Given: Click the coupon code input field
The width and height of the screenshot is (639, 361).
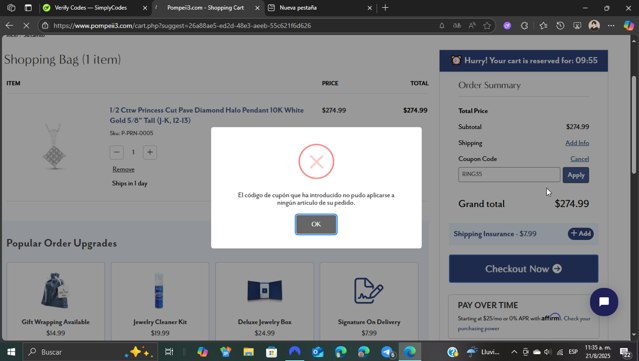Looking at the screenshot, I should 509,174.
